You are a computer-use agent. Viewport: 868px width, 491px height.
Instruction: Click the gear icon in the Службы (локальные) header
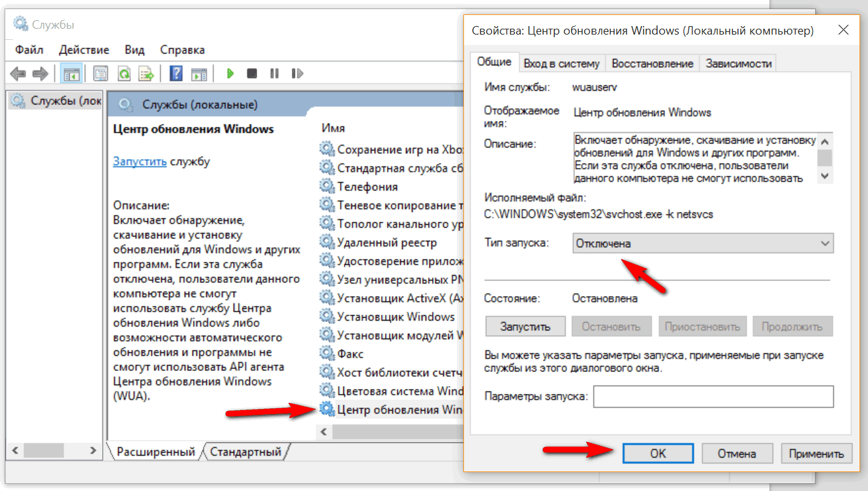(x=127, y=104)
